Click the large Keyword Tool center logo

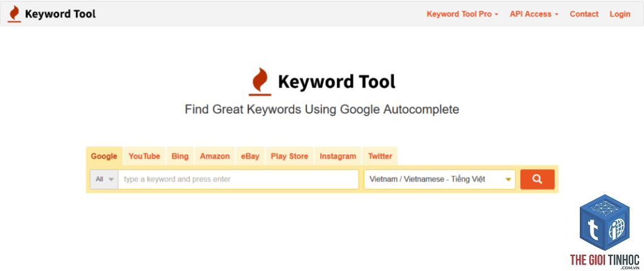322,81
